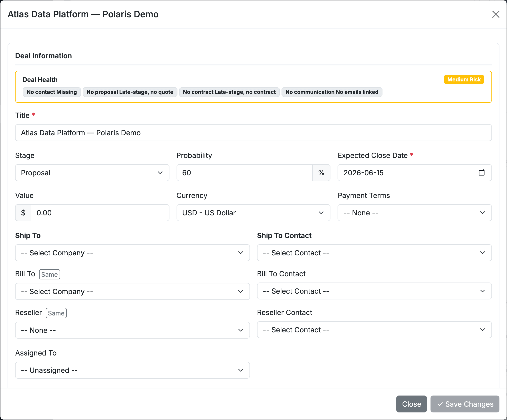Focus the Title input field
The image size is (507, 420).
click(253, 133)
